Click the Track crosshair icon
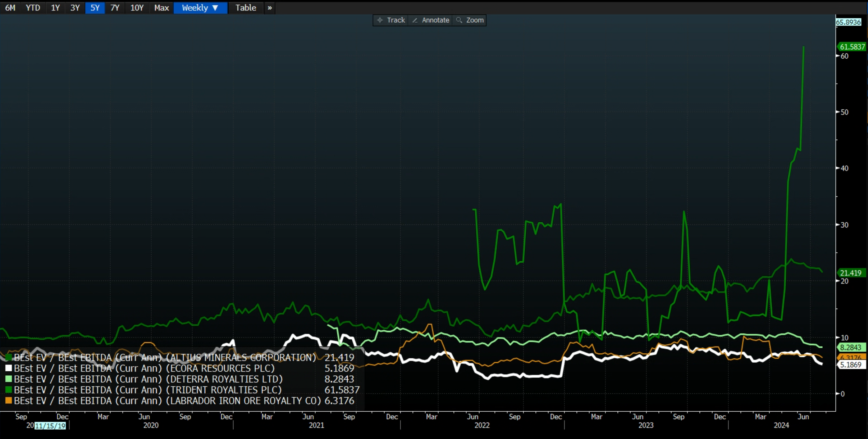Image resolution: width=868 pixels, height=439 pixels. coord(380,20)
